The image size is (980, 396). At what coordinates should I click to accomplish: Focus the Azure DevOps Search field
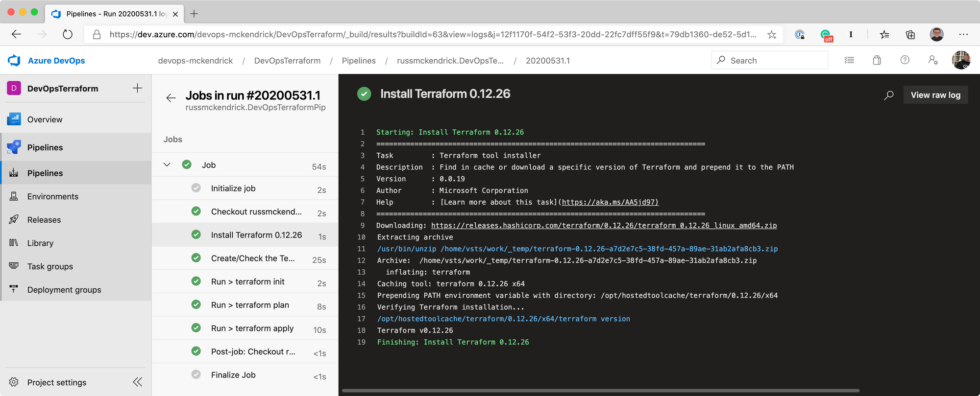click(769, 60)
